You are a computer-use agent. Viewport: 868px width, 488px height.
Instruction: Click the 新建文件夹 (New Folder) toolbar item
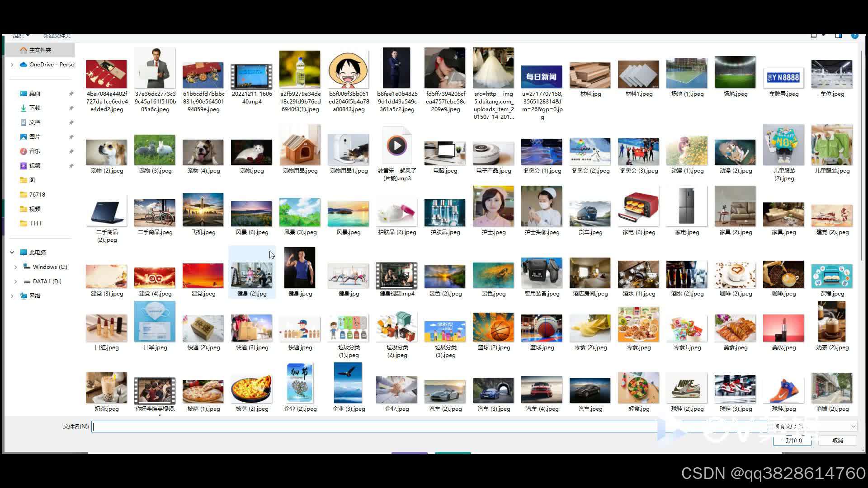57,36
